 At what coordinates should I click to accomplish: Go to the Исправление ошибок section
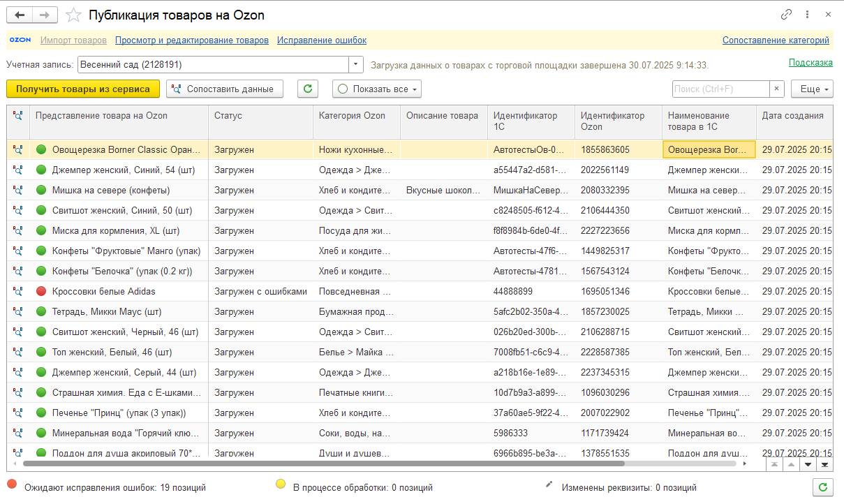[x=322, y=40]
